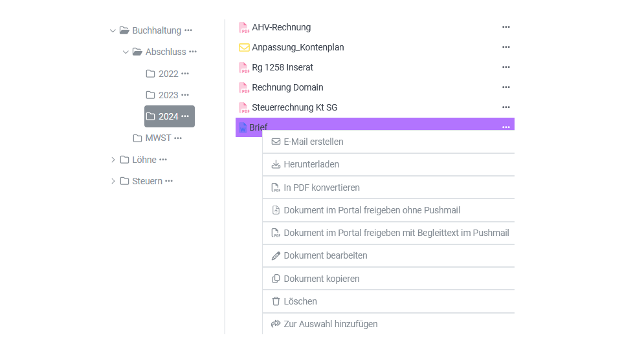Click the envelope icon of Anpassung_Kontenplan
Image resolution: width=644 pixels, height=364 pixels.
click(244, 48)
